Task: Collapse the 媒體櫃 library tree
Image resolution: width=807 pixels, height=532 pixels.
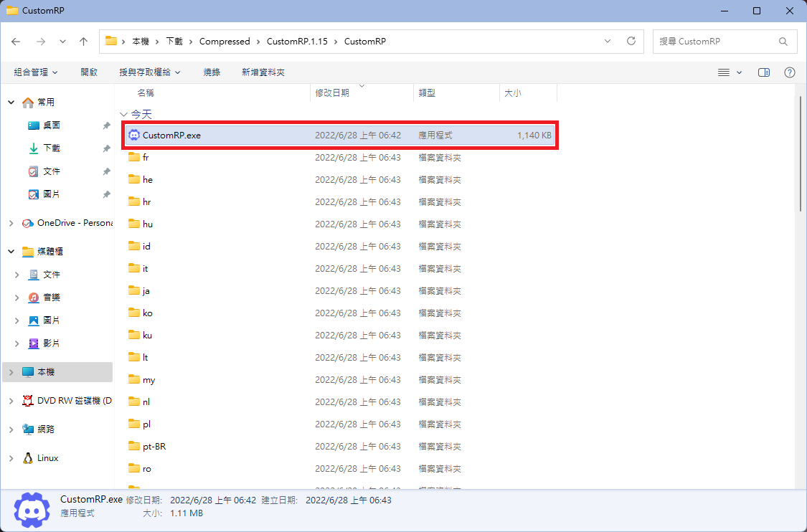Action: coord(11,252)
